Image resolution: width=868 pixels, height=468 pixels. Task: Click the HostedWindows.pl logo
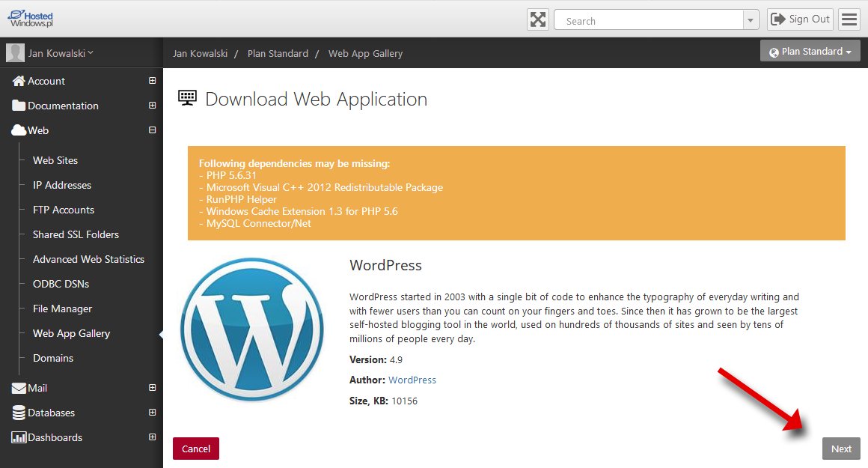pos(31,19)
